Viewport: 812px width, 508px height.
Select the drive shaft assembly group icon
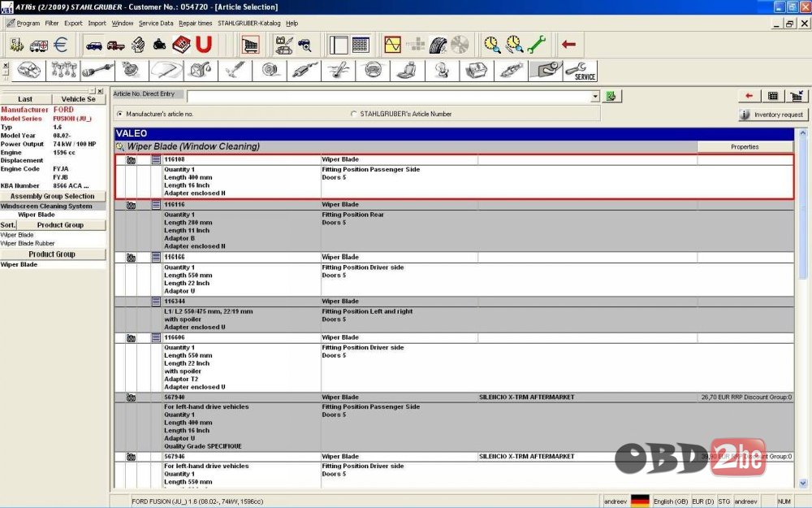98,71
